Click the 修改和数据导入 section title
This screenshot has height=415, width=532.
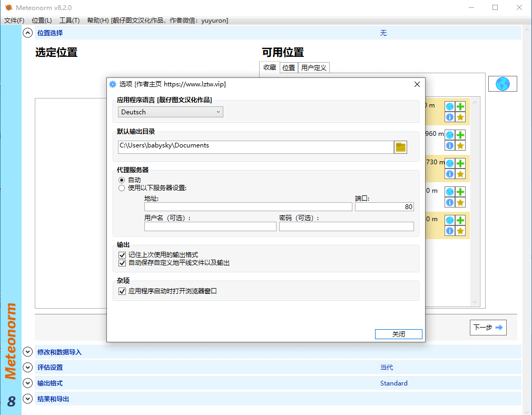60,352
